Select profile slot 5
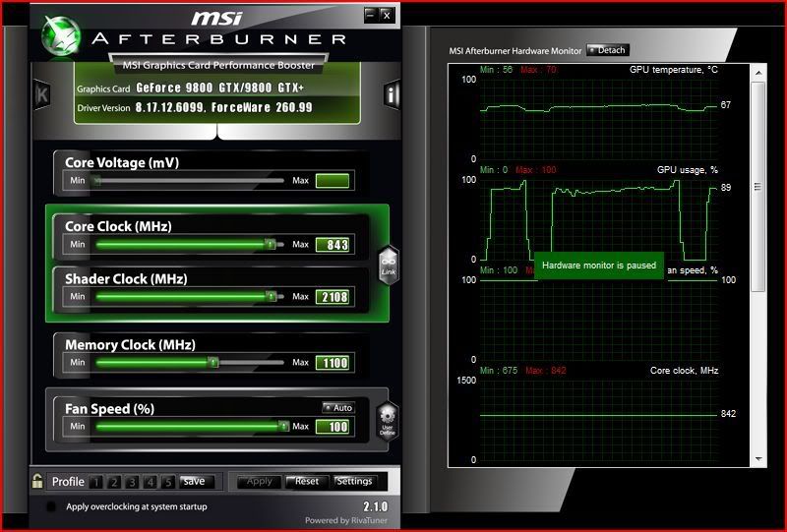 pyautogui.click(x=168, y=482)
